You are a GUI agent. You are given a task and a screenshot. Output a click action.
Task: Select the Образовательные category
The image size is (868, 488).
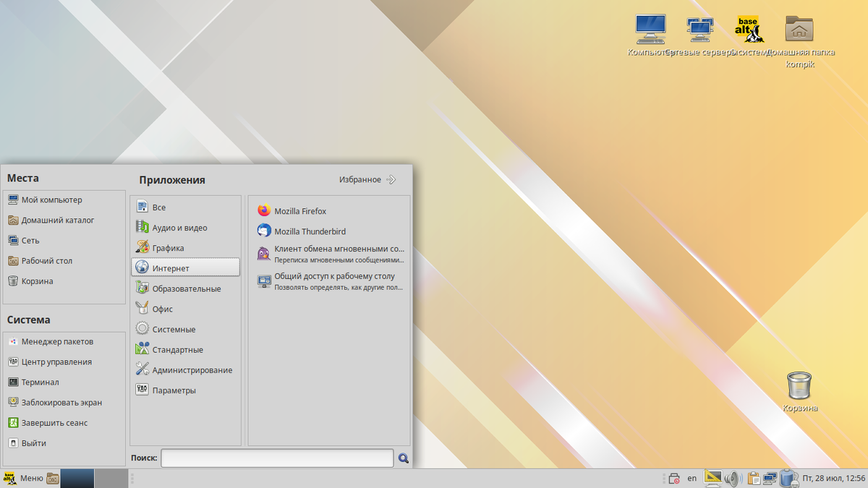tap(185, 288)
